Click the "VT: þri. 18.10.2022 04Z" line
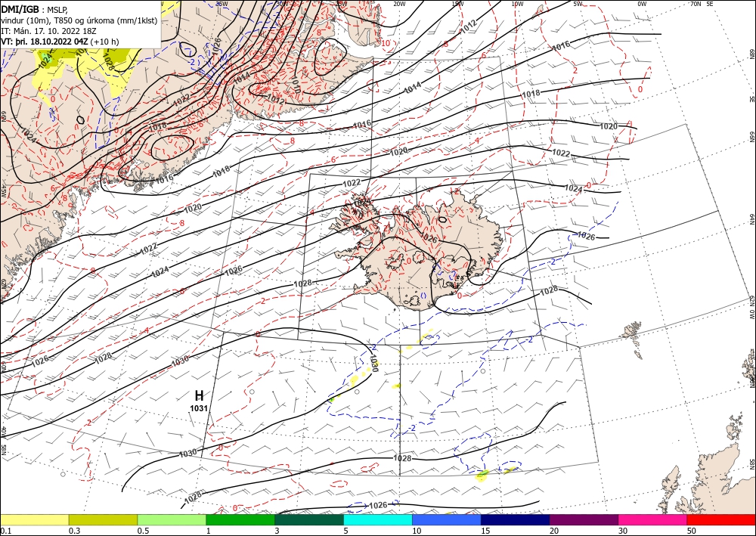Image resolution: width=756 pixels, height=536 pixels. (x=60, y=41)
